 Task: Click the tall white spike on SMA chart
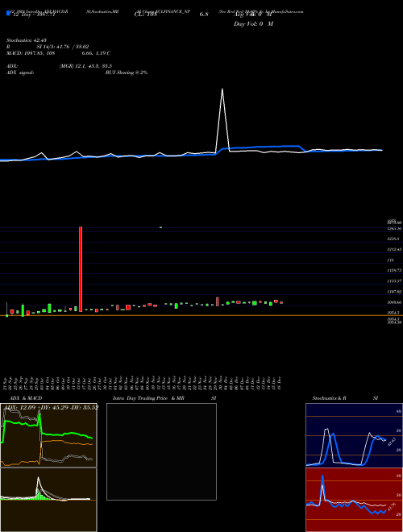click(x=222, y=118)
